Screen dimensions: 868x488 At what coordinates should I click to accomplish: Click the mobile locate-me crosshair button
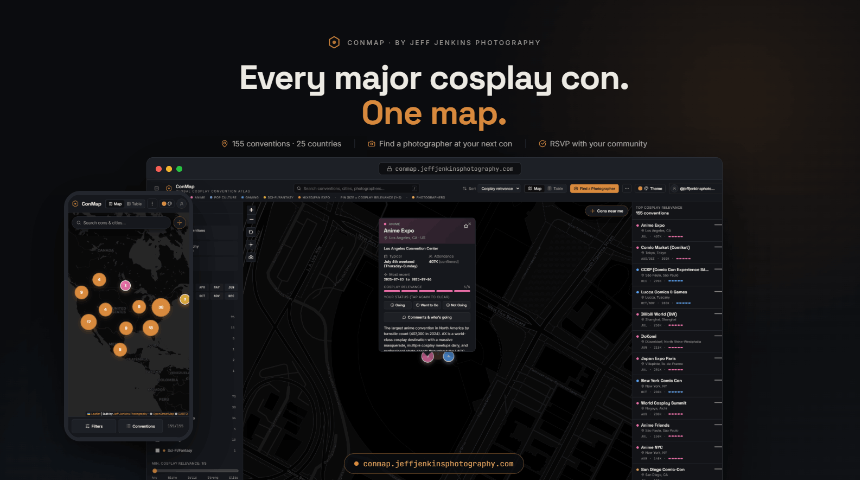click(180, 222)
